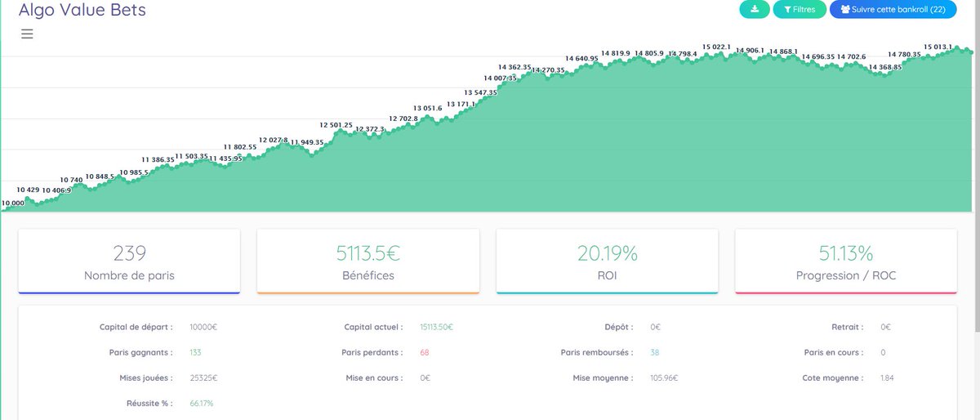Open the hamburger menu below the title
This screenshot has height=420, width=980.
pyautogui.click(x=27, y=34)
